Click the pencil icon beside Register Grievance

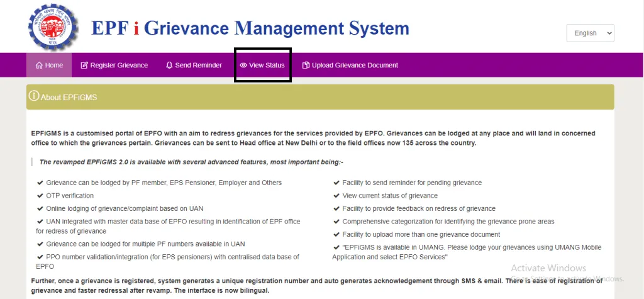84,65
